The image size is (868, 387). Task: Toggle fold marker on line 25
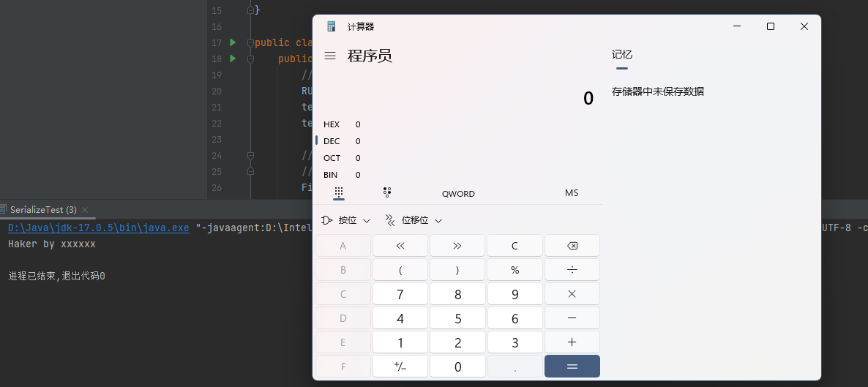[250, 171]
